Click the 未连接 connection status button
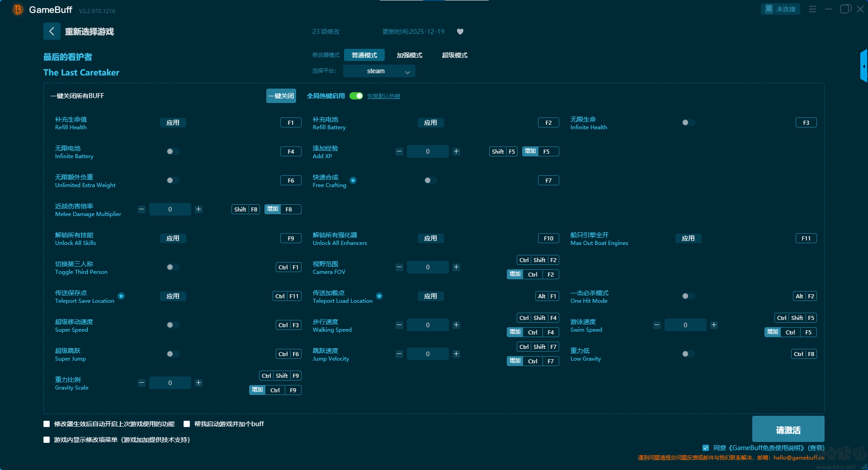This screenshot has width=868, height=470. pos(780,9)
